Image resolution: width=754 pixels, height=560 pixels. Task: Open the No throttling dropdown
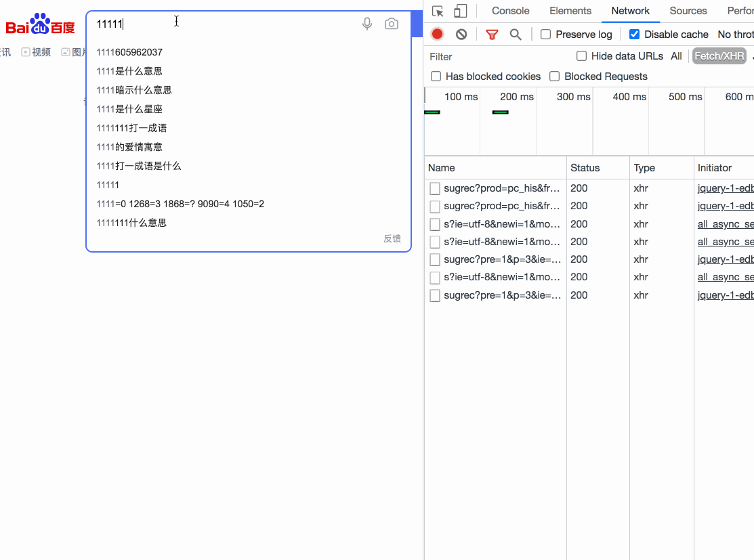pyautogui.click(x=735, y=34)
